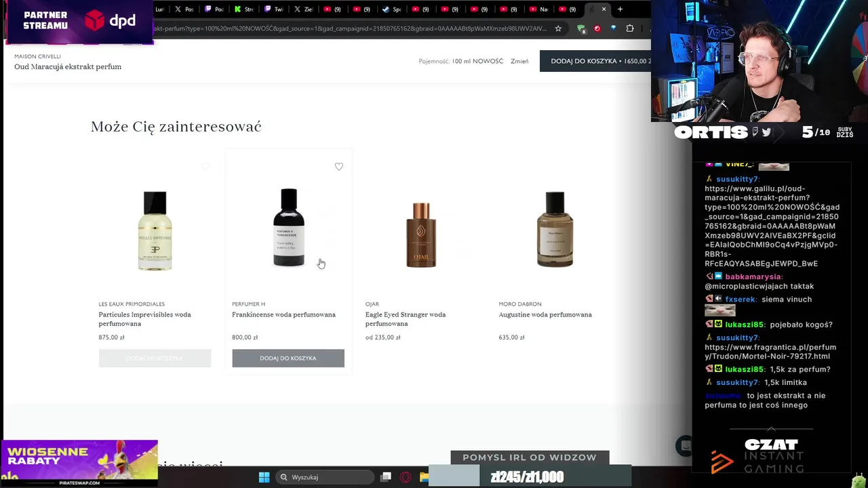Add Frankincense to wishlist with heart icon
The width and height of the screenshot is (868, 488).
[339, 167]
